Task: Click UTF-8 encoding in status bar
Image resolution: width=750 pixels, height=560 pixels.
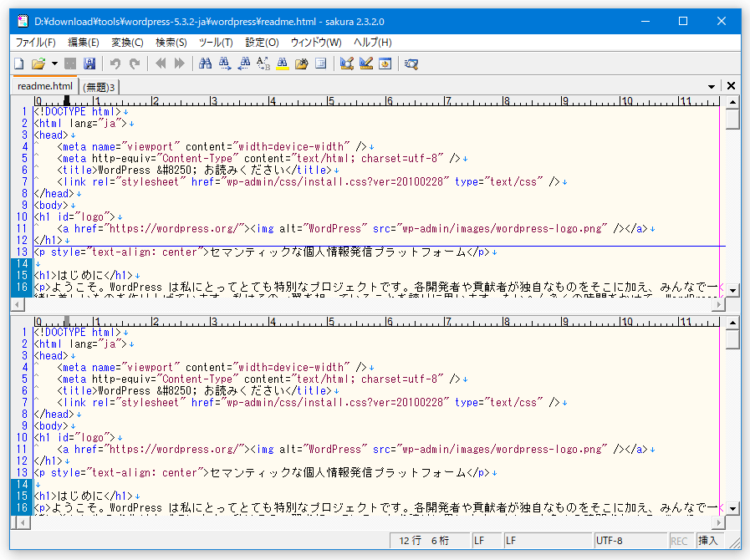Action: [x=630, y=541]
